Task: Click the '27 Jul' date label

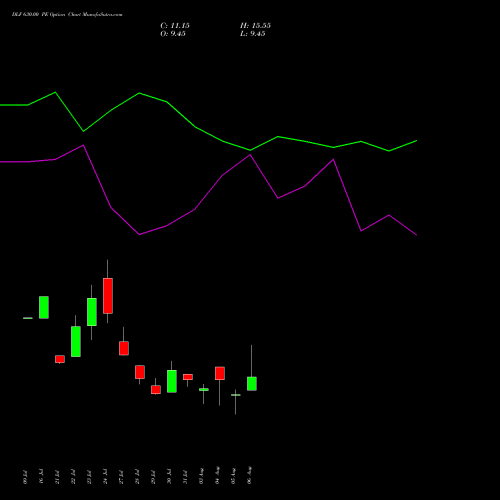Action: (121, 477)
